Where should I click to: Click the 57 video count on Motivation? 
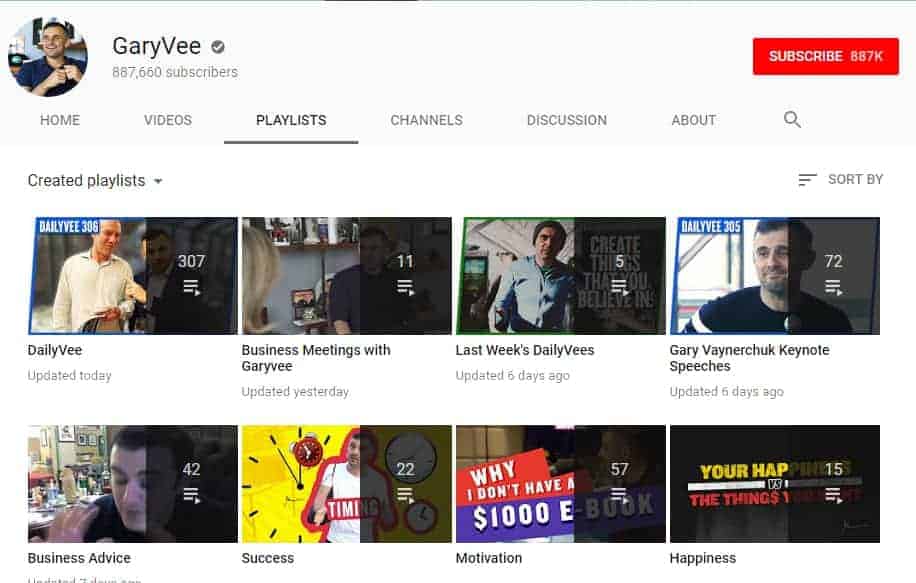click(x=619, y=469)
